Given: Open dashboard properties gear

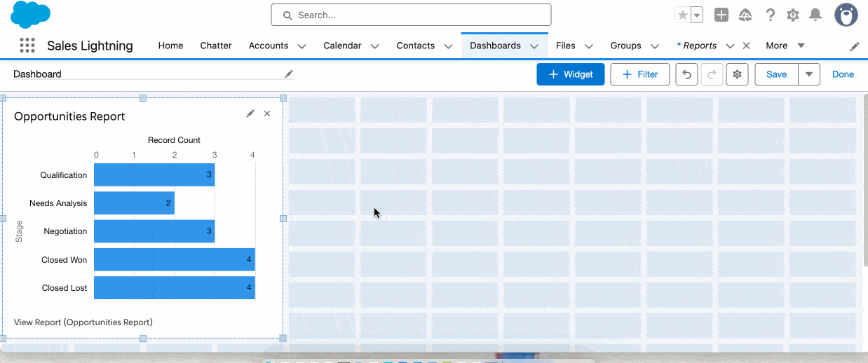Looking at the screenshot, I should pos(737,74).
